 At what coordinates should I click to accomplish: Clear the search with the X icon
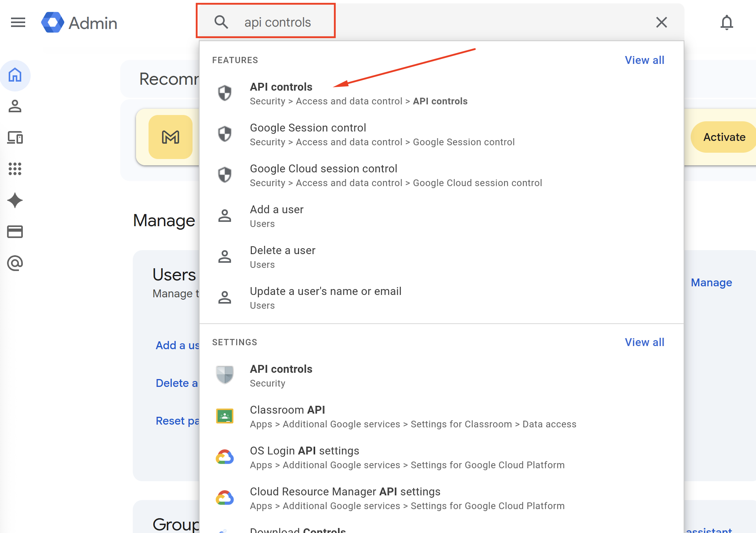(661, 22)
